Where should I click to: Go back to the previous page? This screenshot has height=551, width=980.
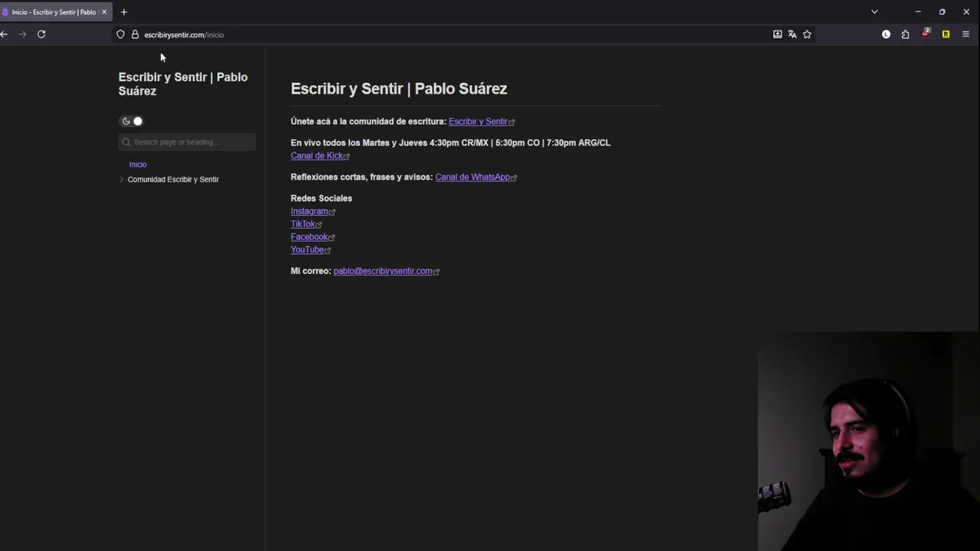tap(4, 34)
